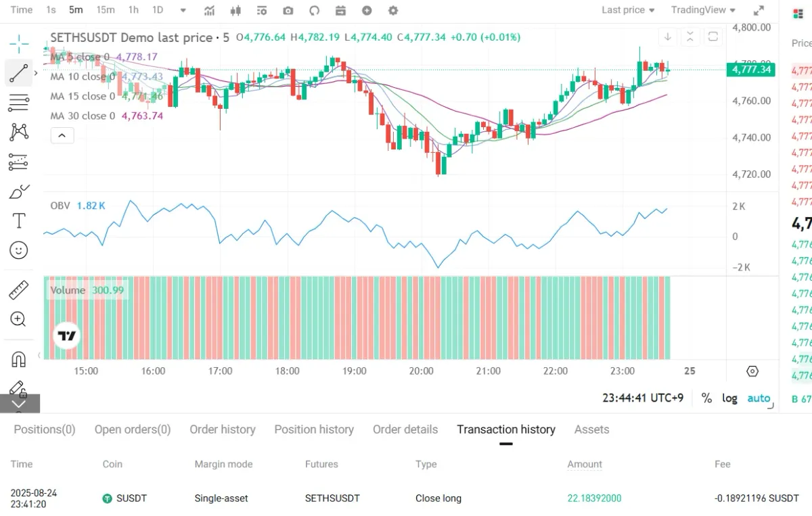812x516 pixels.
Task: Open chart settings gear icon
Action: click(x=393, y=10)
